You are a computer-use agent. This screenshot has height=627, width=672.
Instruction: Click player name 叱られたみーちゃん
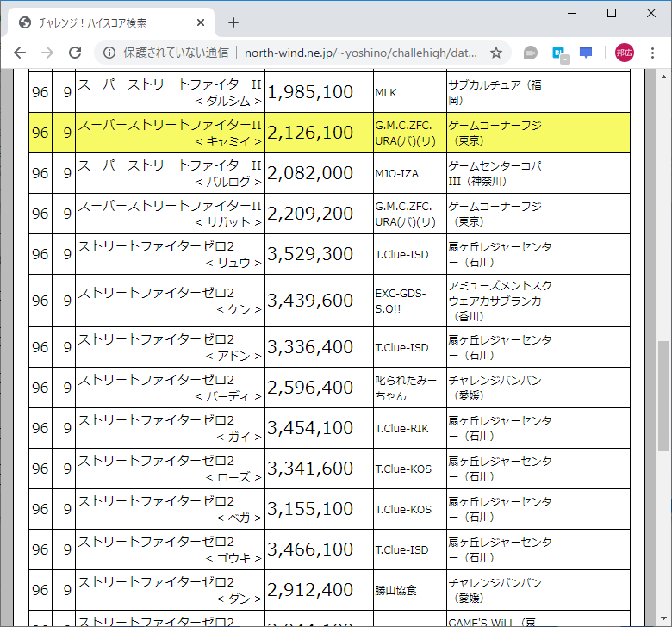(x=406, y=388)
